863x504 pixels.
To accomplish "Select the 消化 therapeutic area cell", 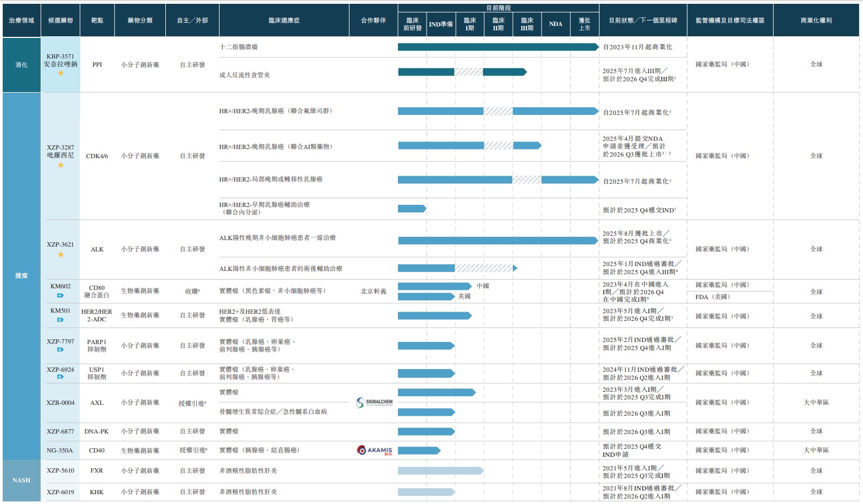I will point(22,64).
